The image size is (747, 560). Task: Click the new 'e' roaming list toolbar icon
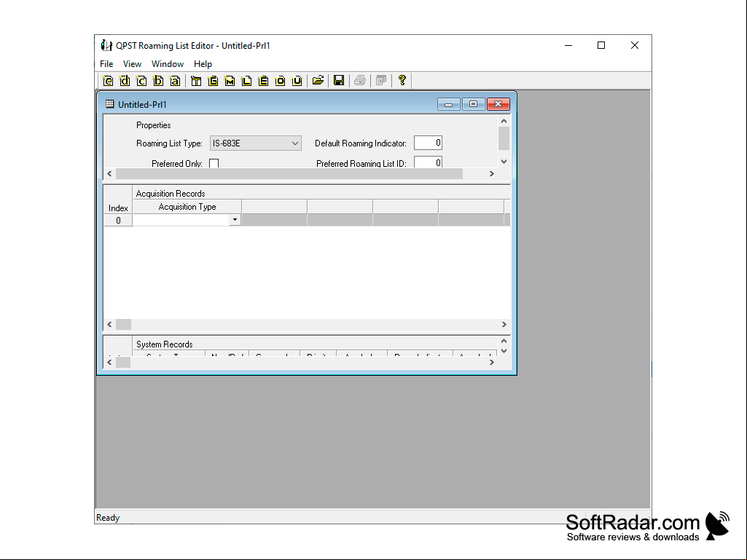[x=108, y=81]
